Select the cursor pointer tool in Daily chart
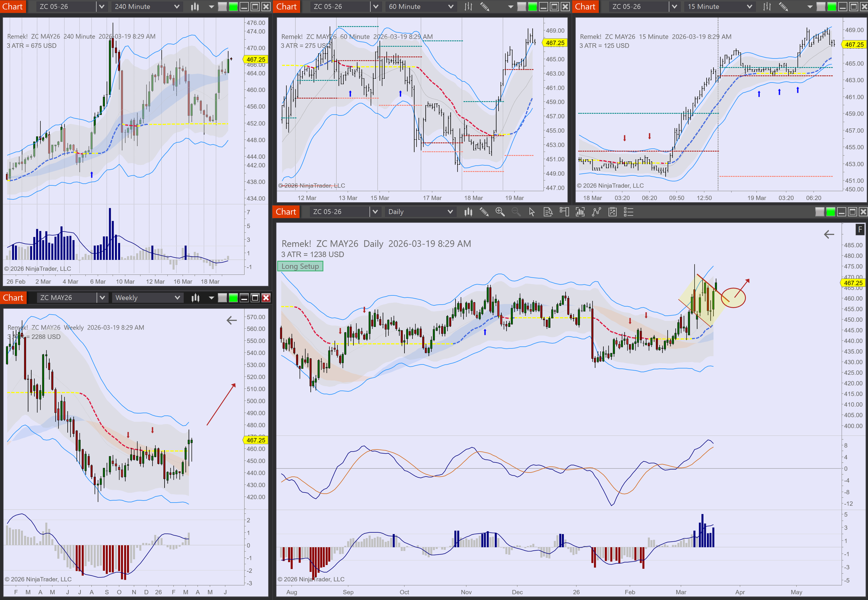The height and width of the screenshot is (600, 868). (x=532, y=212)
